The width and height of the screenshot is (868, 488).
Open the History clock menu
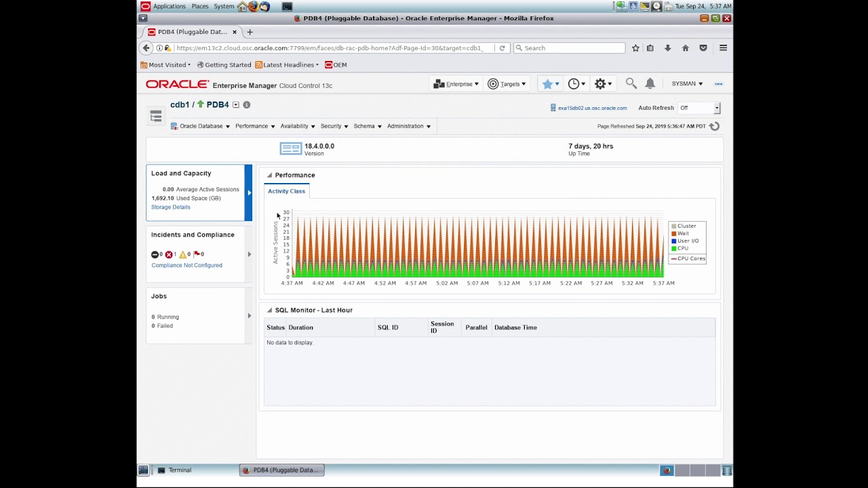pos(576,84)
